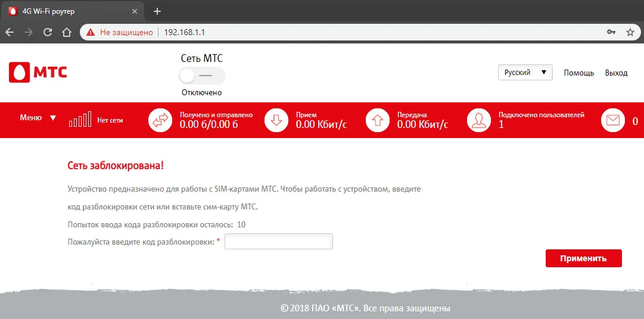Open the Русский language dropdown
This screenshot has height=319, width=644.
pyautogui.click(x=525, y=72)
